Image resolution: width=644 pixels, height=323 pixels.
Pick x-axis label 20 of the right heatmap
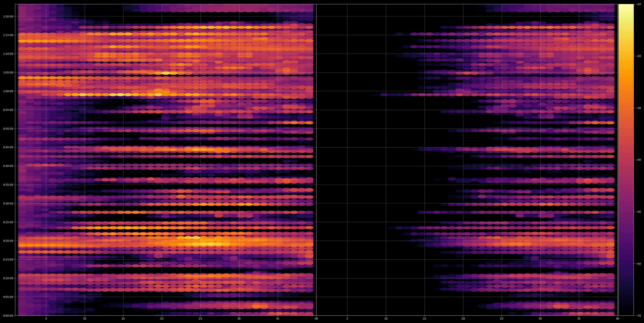coord(463,319)
